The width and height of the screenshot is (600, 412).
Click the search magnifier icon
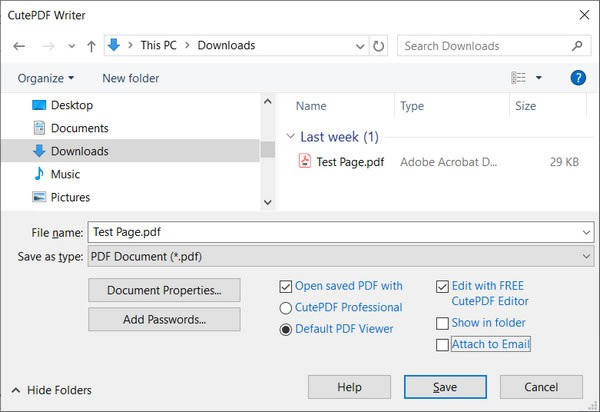(577, 46)
